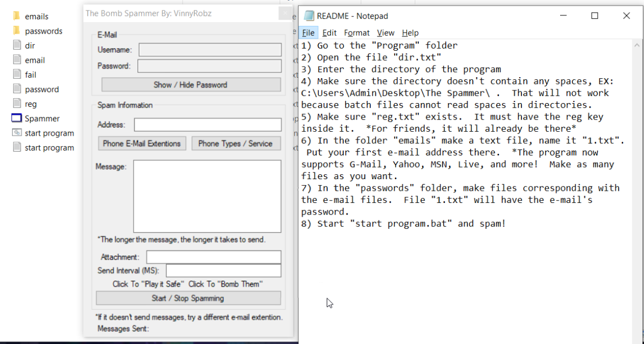Select the fail text file
The height and width of the screenshot is (344, 644).
(30, 75)
